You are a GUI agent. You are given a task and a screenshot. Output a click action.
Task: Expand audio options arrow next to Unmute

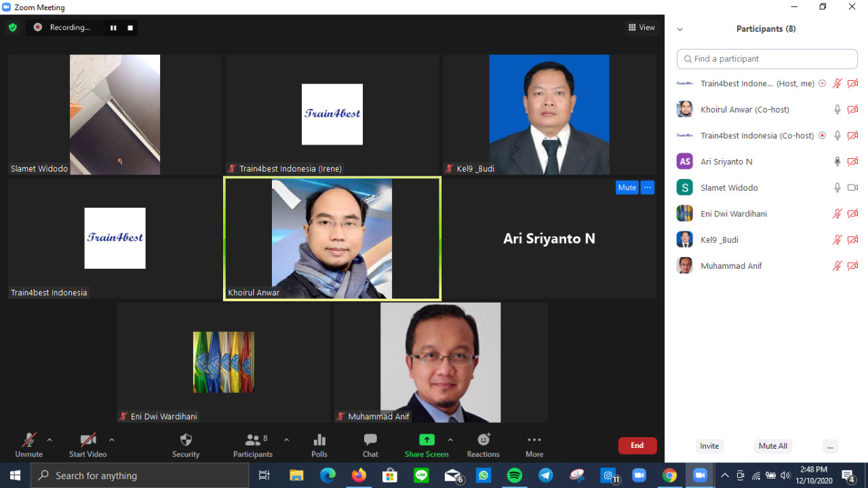click(x=50, y=440)
